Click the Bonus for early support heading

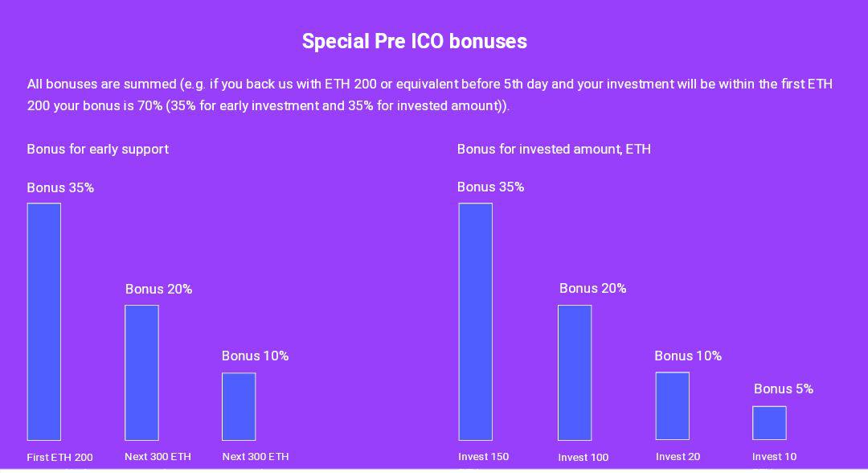98,150
